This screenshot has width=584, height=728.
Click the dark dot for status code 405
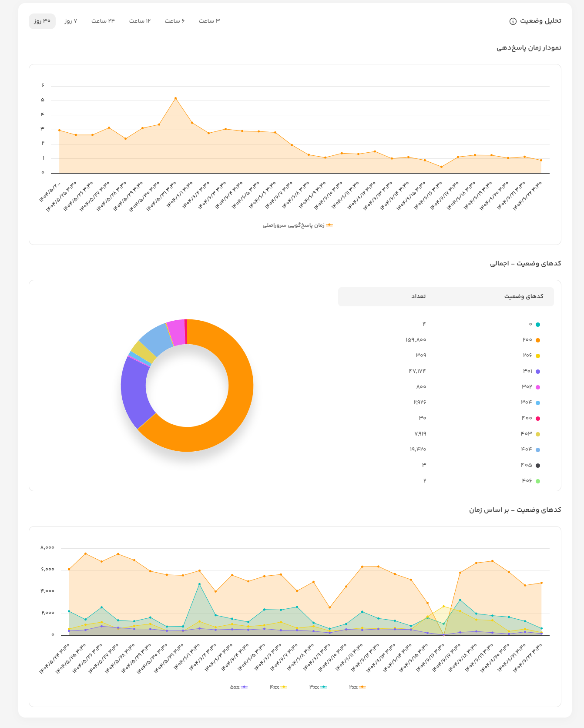click(x=538, y=466)
